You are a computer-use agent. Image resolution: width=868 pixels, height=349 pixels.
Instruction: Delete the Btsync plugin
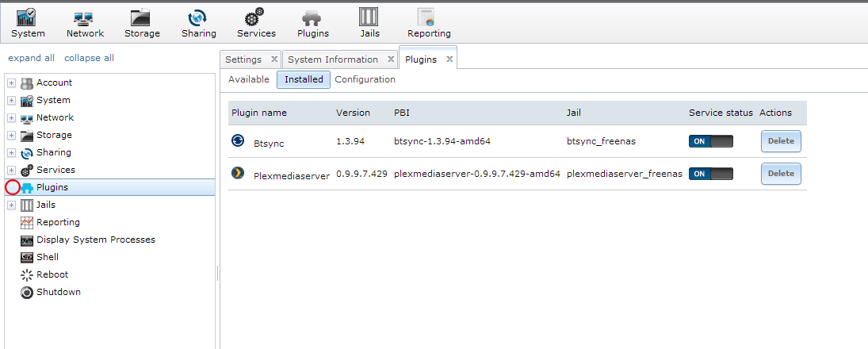click(x=781, y=141)
